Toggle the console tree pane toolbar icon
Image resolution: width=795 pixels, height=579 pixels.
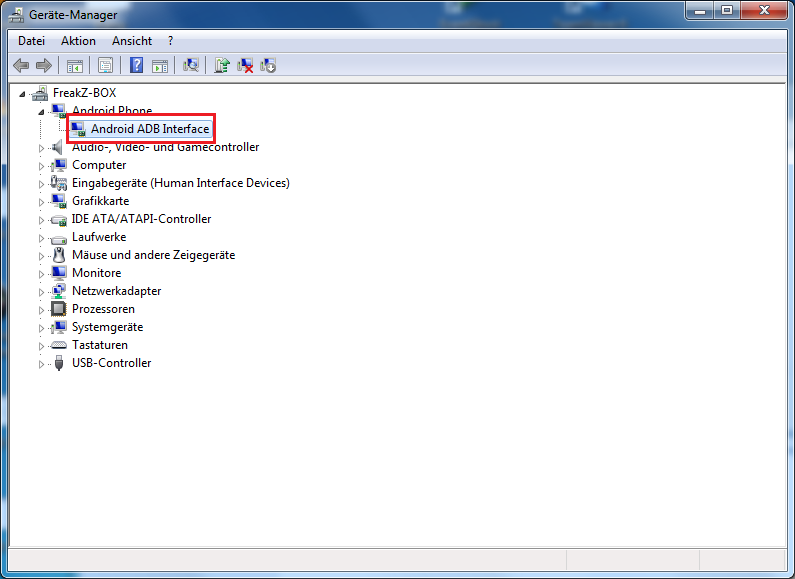[75, 65]
